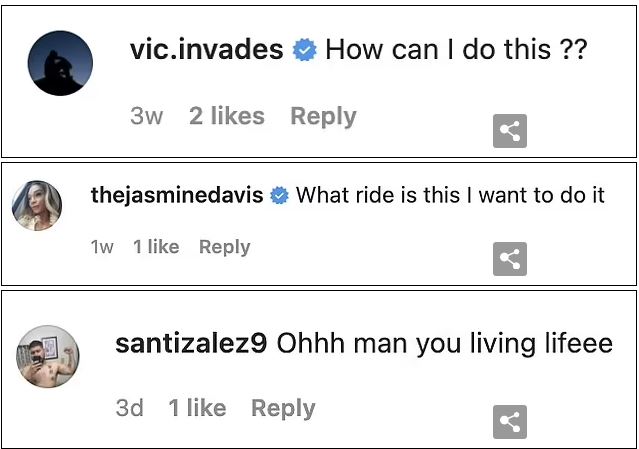This screenshot has height=449, width=639.
Task: Reply to vic.invades' comment
Action: pyautogui.click(x=323, y=116)
